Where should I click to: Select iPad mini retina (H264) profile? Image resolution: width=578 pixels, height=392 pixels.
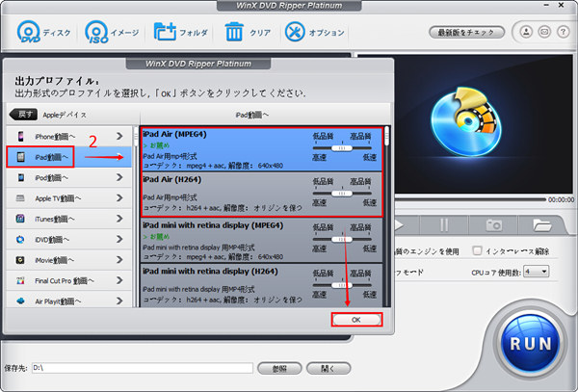[x=261, y=285]
